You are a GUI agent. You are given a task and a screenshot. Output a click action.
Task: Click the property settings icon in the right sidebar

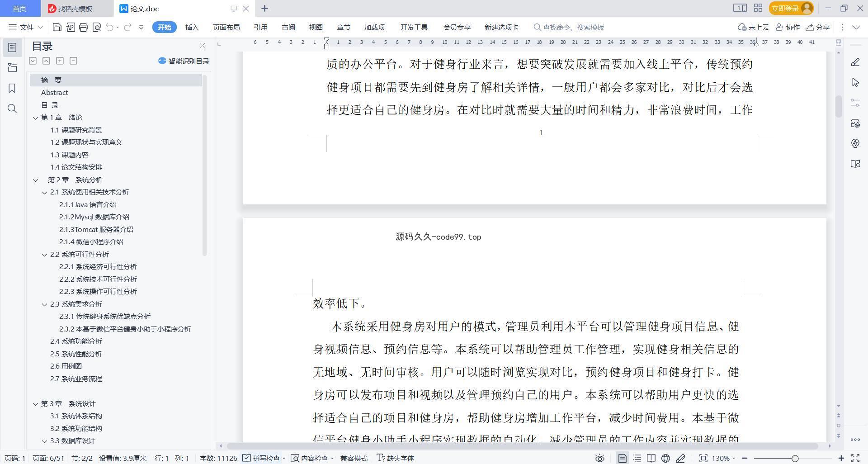point(855,103)
